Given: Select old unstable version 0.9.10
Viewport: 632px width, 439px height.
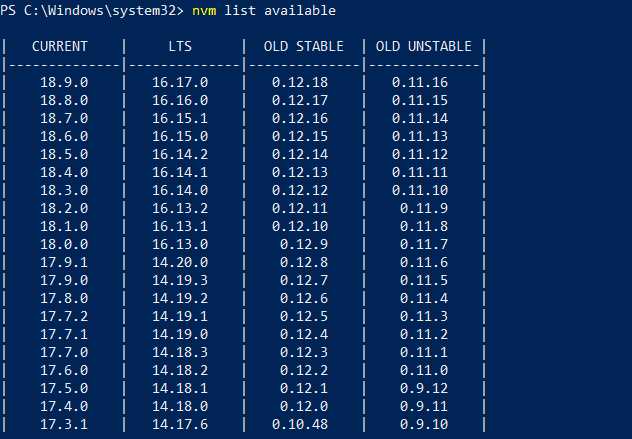Looking at the screenshot, I should 424,424.
